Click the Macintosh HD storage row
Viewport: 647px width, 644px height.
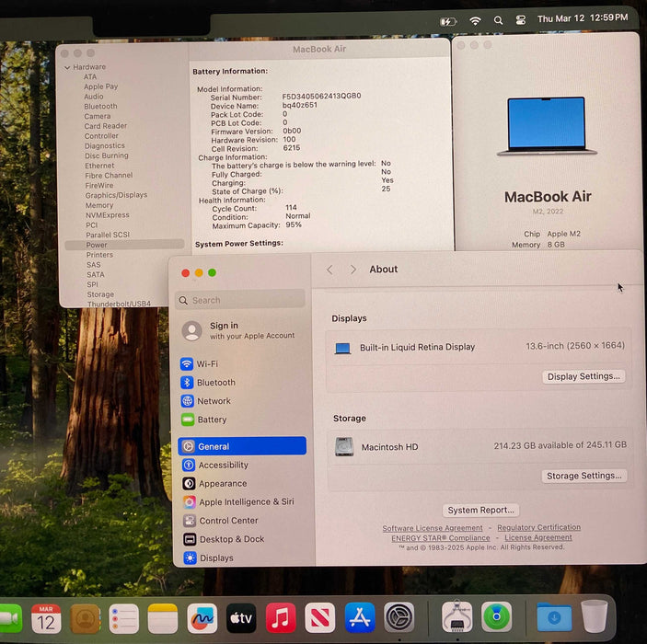(x=479, y=447)
